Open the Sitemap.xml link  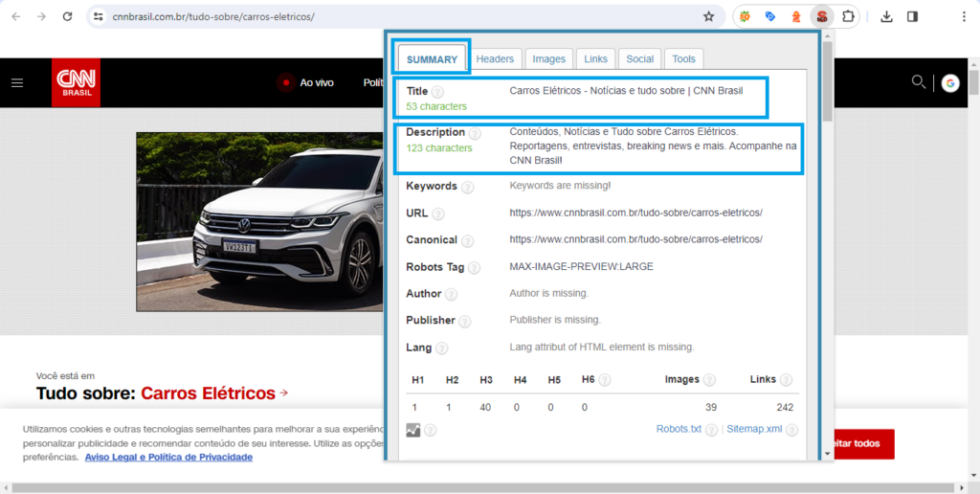pos(754,429)
